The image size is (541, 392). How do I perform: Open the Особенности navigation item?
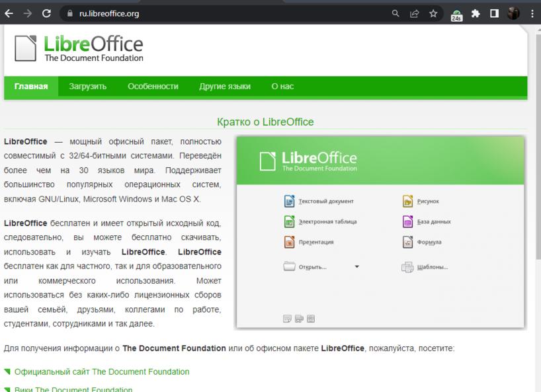click(x=153, y=86)
